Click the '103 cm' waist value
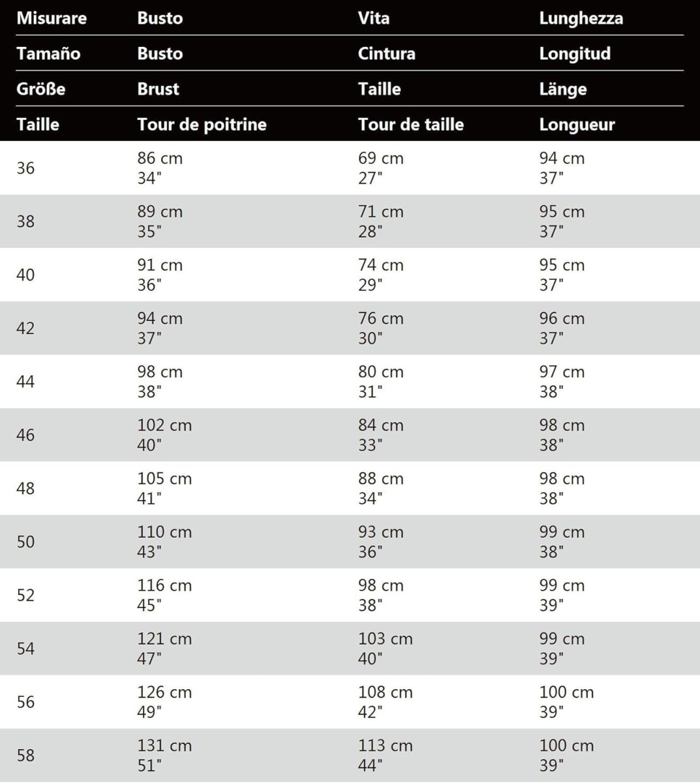 coord(385,639)
